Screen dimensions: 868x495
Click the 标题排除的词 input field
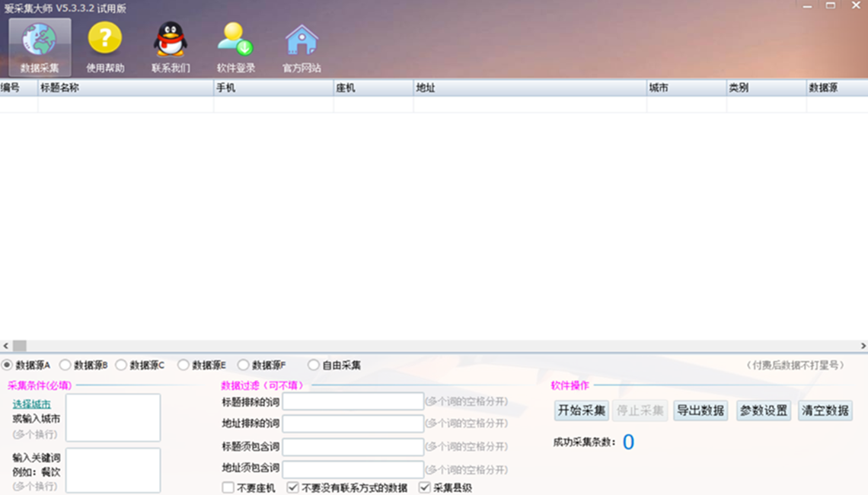[x=353, y=401]
